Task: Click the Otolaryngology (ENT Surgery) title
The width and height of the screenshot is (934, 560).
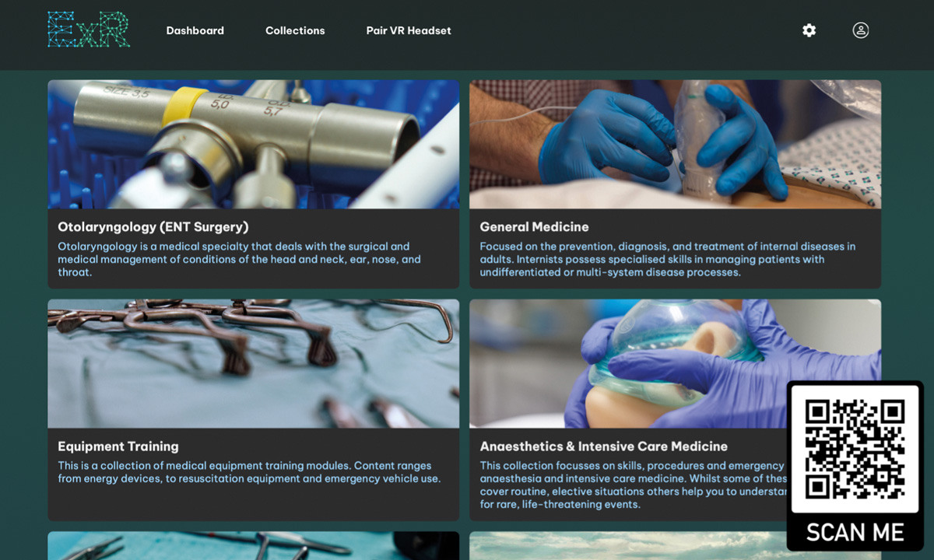Action: click(x=153, y=227)
